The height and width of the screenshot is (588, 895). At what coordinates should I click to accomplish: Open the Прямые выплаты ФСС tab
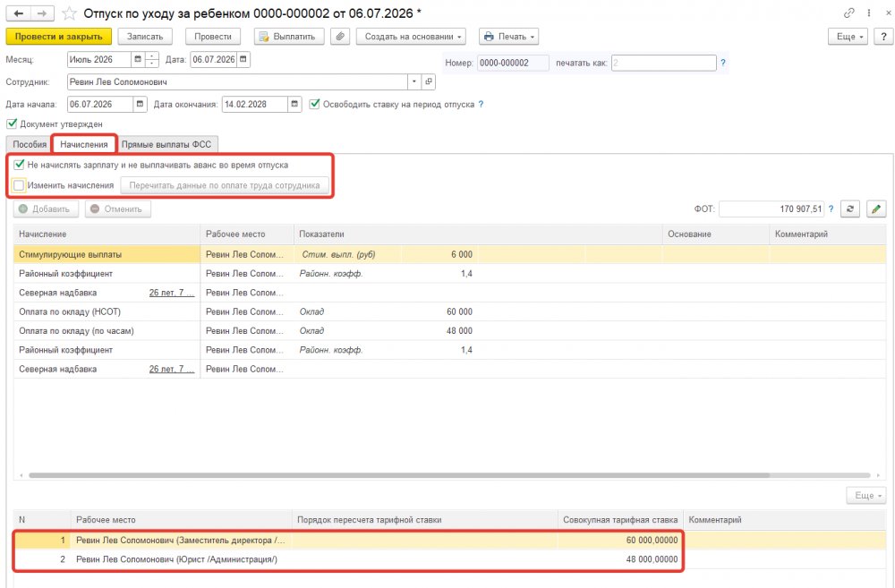click(166, 144)
